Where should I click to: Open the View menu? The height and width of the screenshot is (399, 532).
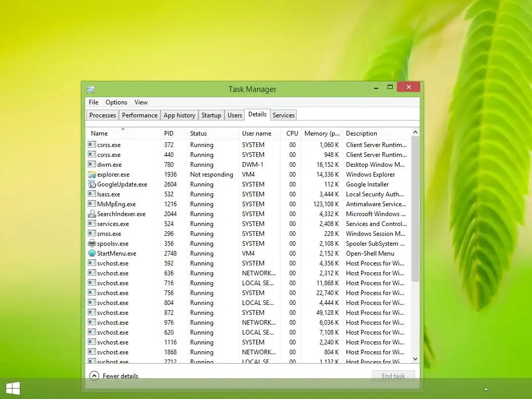tap(141, 102)
